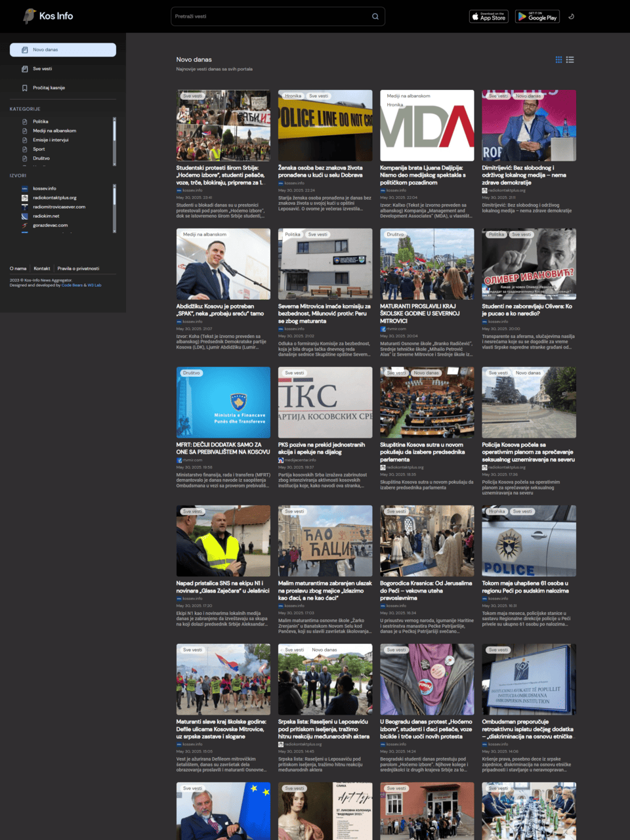The image size is (630, 840).
Task: Open headline Srpska lista: Raseljeni u Leposaviću
Action: pos(325,729)
